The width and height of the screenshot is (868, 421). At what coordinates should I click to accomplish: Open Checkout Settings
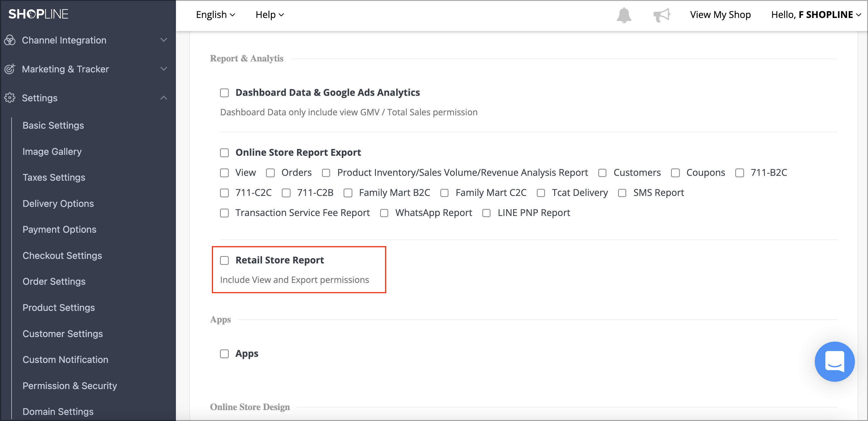(x=62, y=256)
